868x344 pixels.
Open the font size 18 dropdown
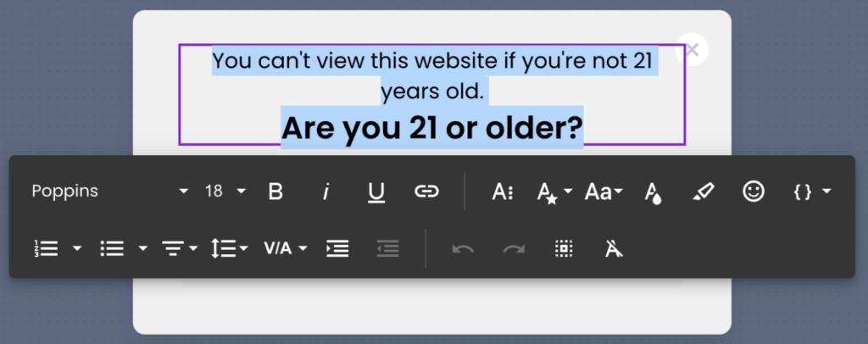pos(225,191)
